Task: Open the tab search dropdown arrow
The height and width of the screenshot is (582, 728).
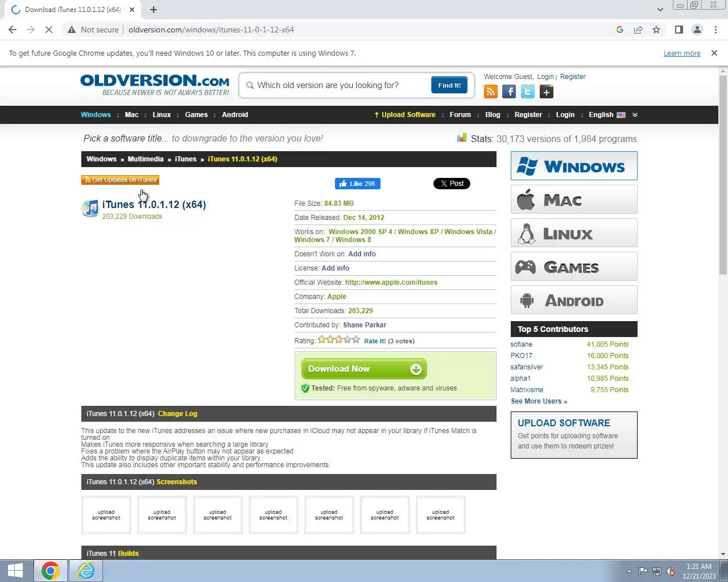Action: click(x=660, y=10)
